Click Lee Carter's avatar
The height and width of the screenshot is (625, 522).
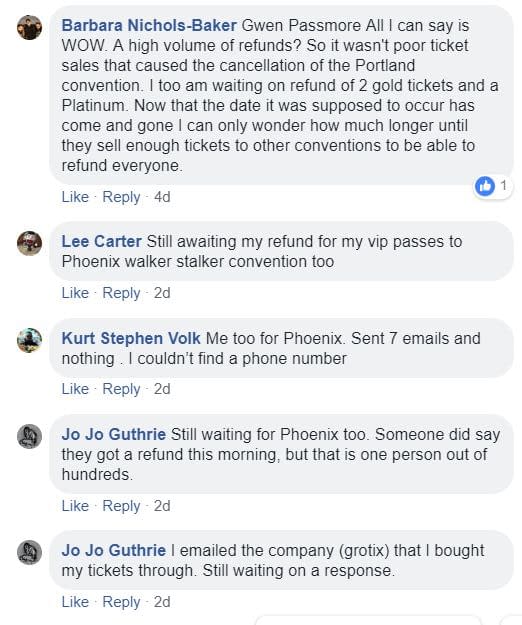click(x=29, y=243)
